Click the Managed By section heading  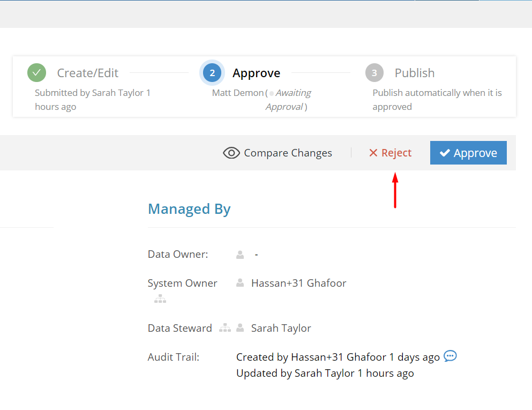[189, 209]
